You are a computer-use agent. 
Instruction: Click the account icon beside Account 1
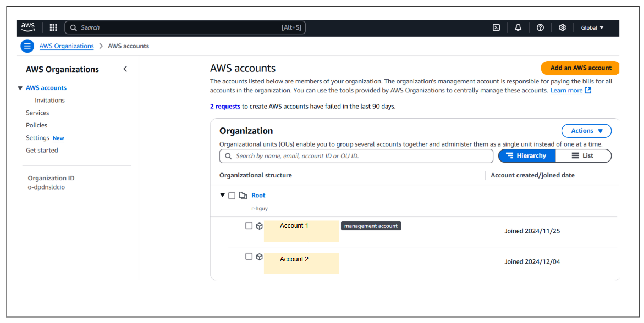259,225
